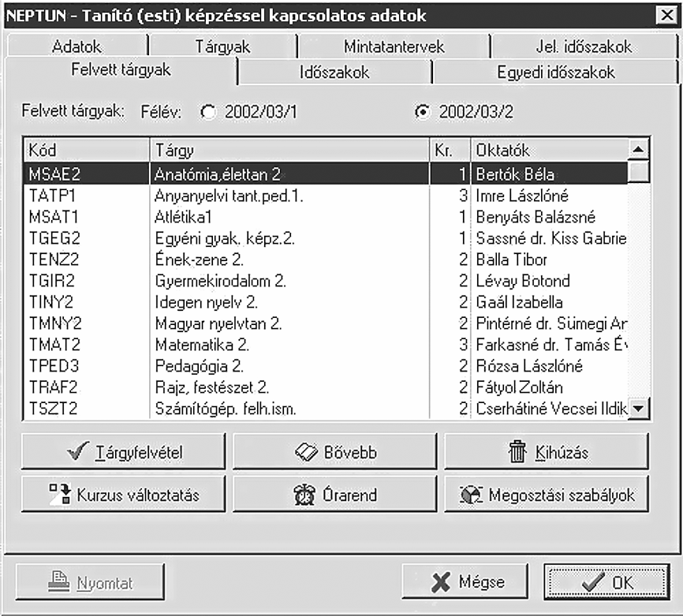Image resolution: width=683 pixels, height=616 pixels.
Task: Click the Tárgy column header
Action: pos(289,150)
